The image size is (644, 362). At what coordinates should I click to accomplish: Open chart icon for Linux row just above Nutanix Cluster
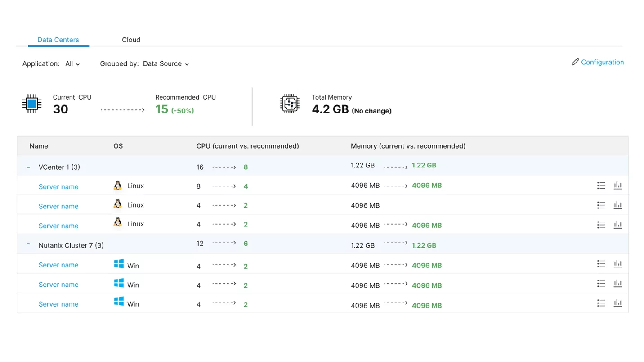(x=618, y=224)
